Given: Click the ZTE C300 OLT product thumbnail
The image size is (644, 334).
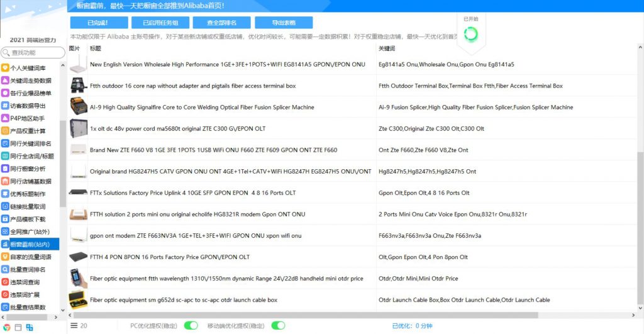Looking at the screenshot, I should coord(78,128).
